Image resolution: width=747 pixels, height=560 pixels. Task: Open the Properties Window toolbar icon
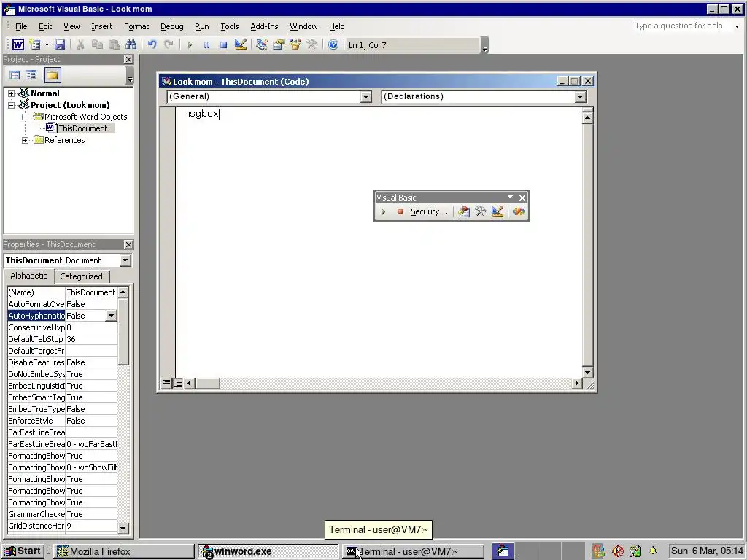coord(278,44)
